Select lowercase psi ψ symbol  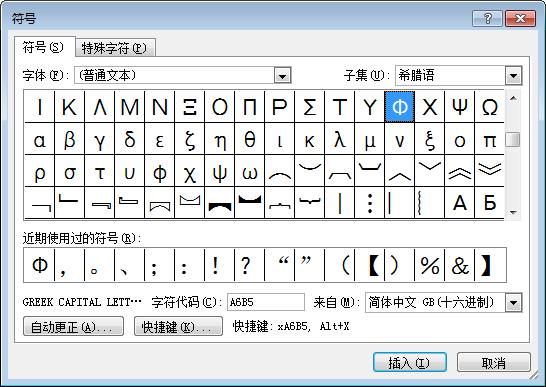click(x=220, y=171)
